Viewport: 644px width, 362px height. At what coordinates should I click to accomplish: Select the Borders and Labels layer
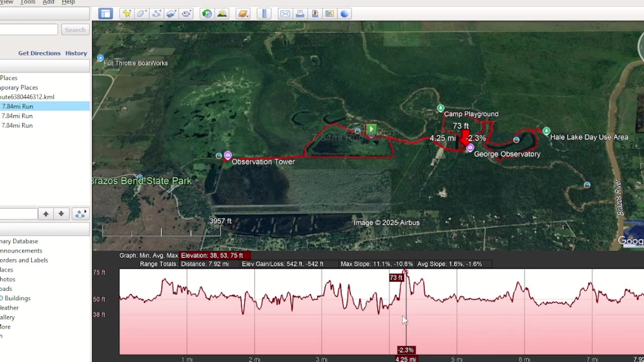tap(24, 260)
